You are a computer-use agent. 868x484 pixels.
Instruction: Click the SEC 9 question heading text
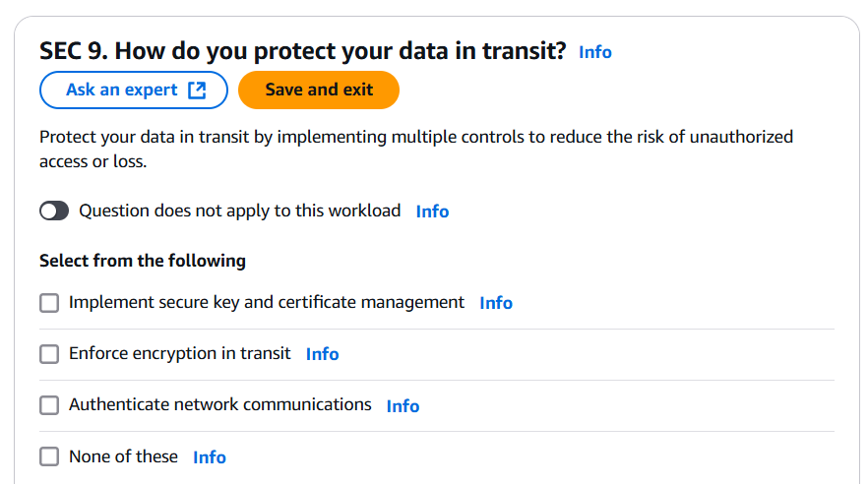[x=303, y=51]
